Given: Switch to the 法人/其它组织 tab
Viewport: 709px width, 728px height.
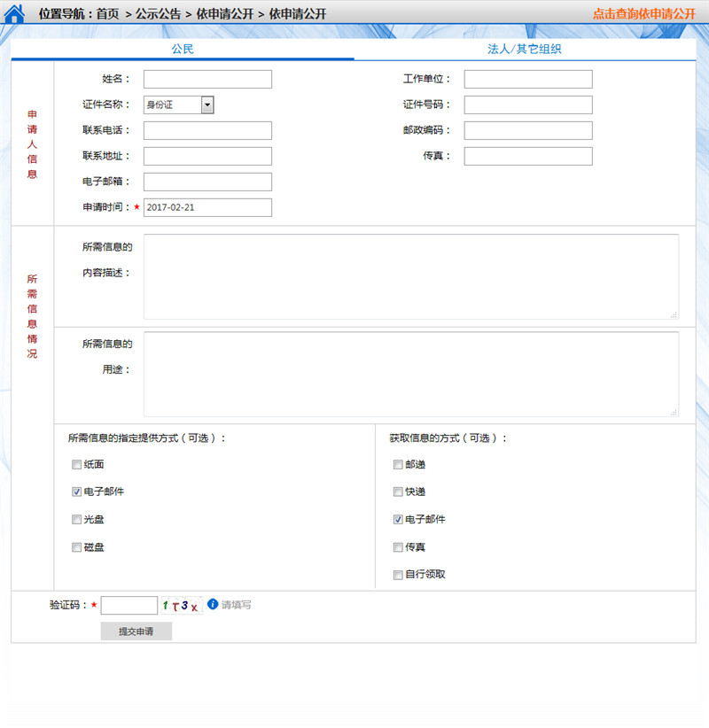Looking at the screenshot, I should 524,50.
